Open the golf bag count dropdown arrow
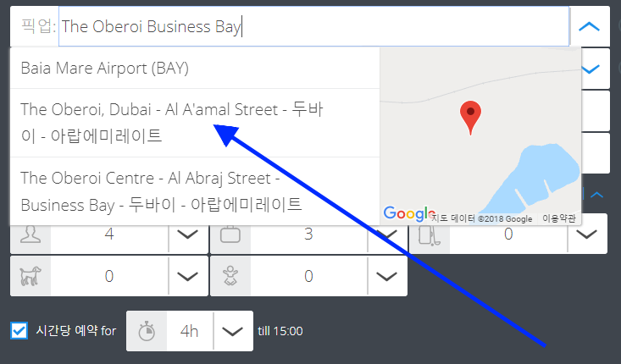The height and width of the screenshot is (364, 621). (x=586, y=234)
